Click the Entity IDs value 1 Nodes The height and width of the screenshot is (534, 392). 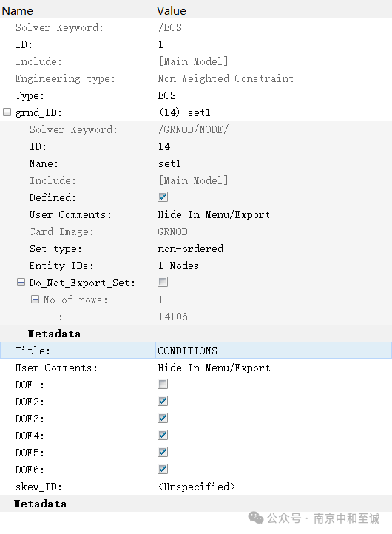tap(178, 266)
